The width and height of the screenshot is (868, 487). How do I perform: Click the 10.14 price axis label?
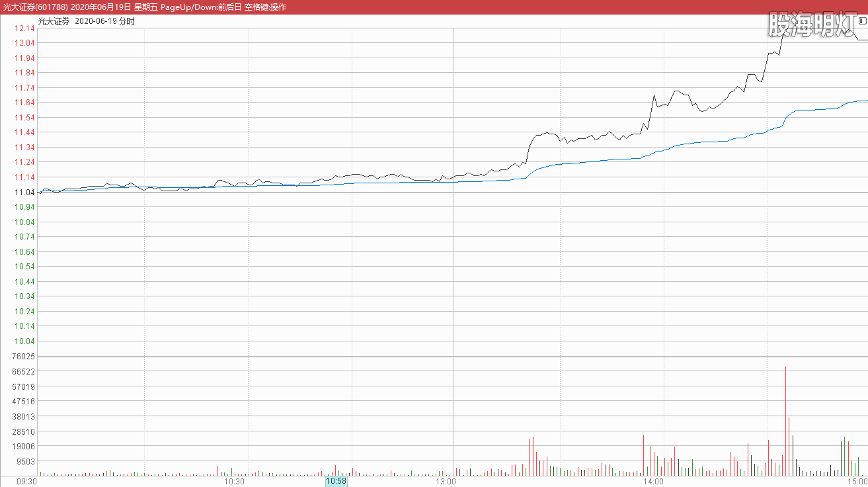coord(24,326)
